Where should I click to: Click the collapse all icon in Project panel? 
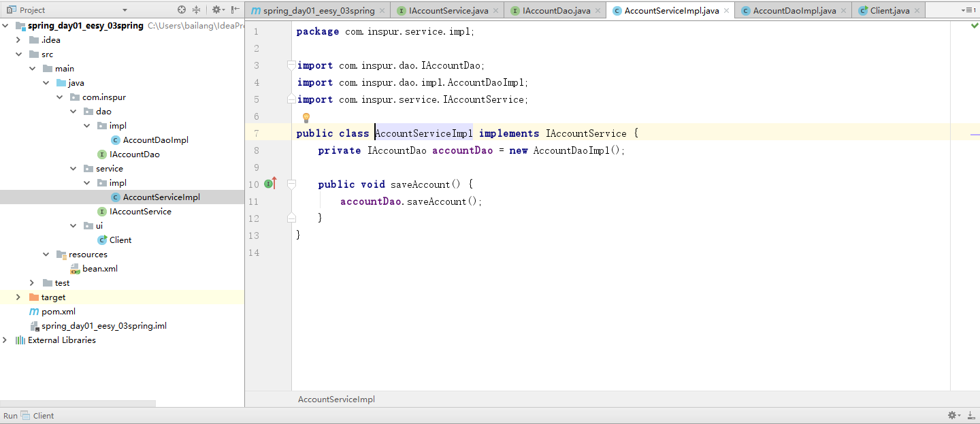[197, 10]
